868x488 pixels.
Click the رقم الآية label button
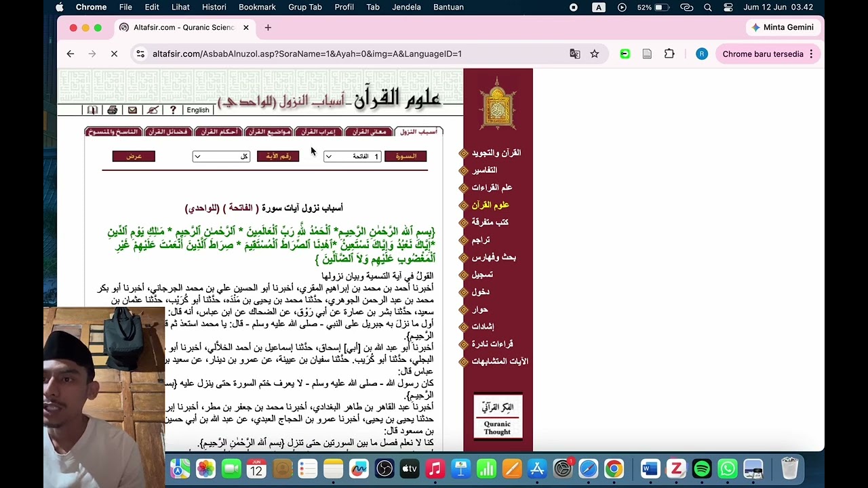pyautogui.click(x=278, y=157)
